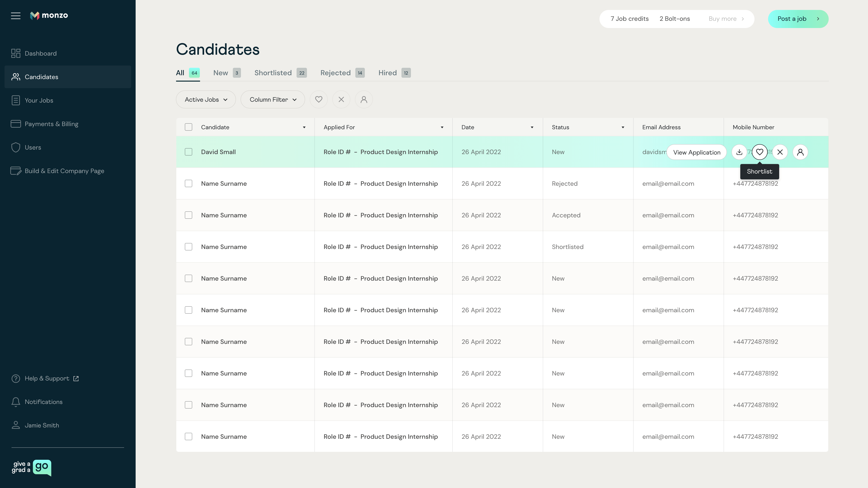
Task: Reject David Small with the X icon
Action: (780, 152)
